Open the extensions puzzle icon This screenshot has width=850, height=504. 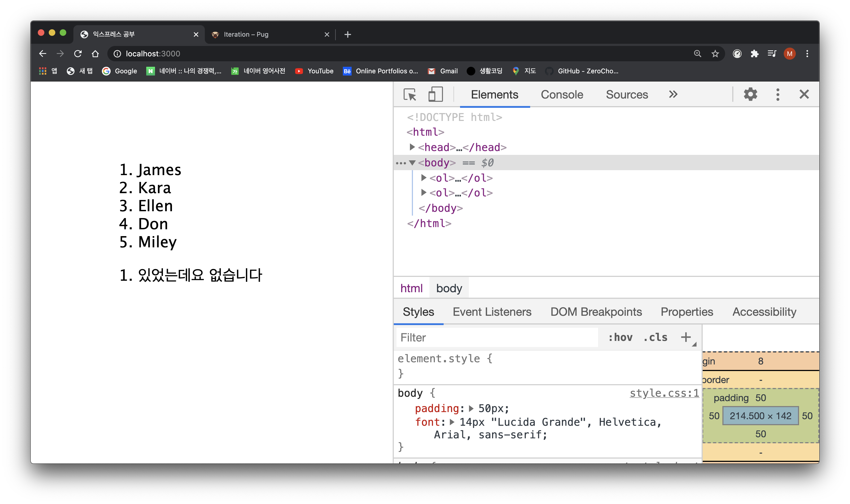point(754,54)
